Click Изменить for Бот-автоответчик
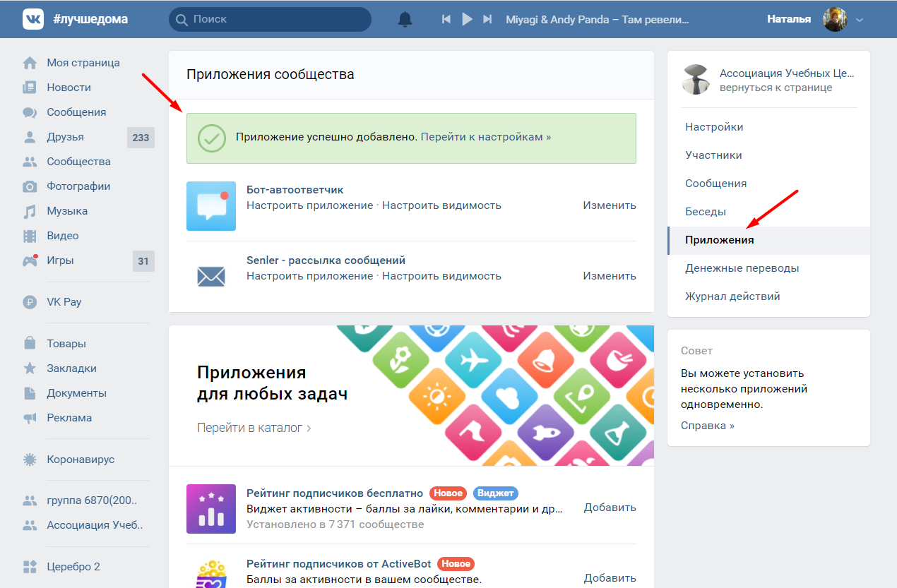This screenshot has height=588, width=897. pos(610,205)
